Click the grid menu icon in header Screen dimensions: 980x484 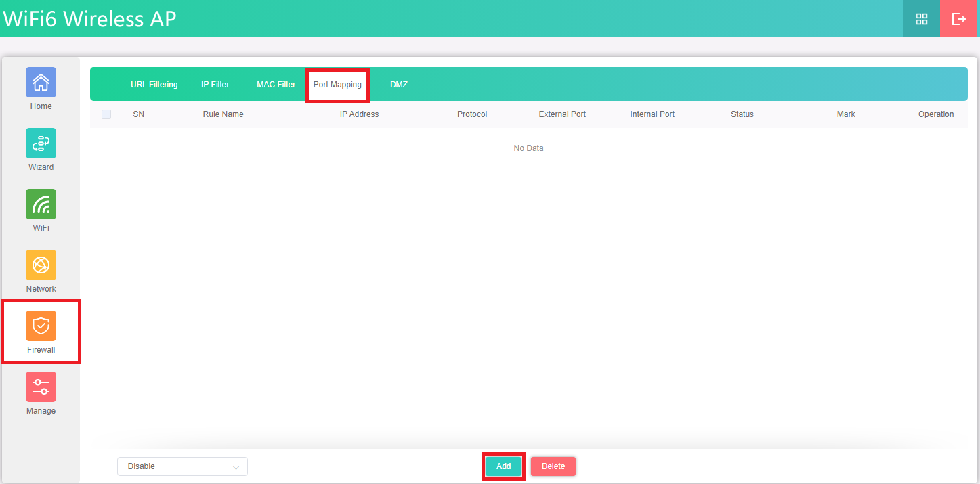click(921, 19)
